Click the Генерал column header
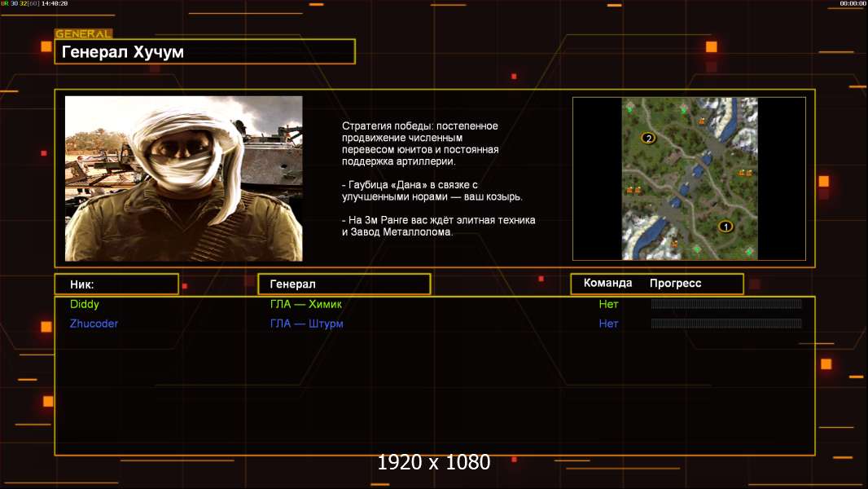This screenshot has height=489, width=868. pos(344,284)
